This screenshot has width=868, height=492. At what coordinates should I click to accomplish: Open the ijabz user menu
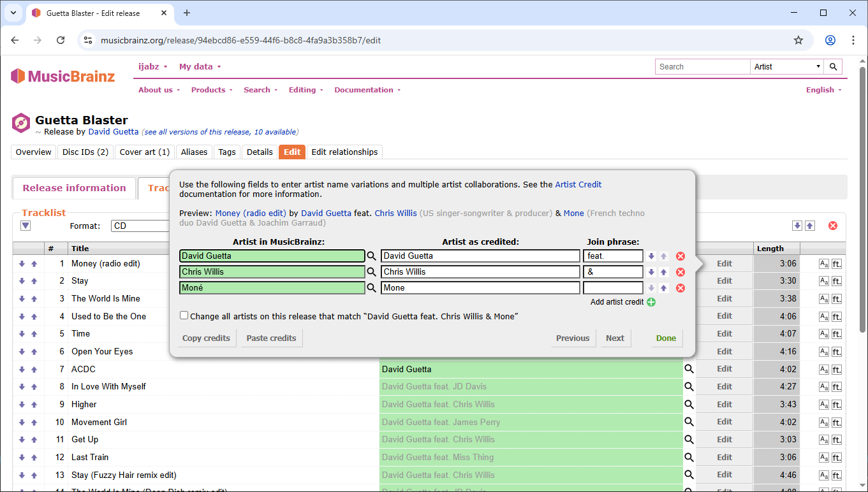[153, 66]
